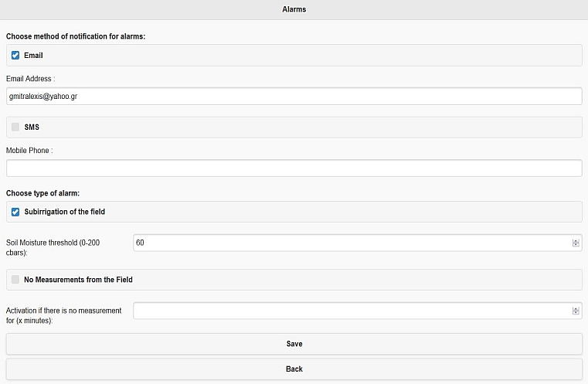Decrement the no-measurement minutes down arrow
Image resolution: width=588 pixels, height=384 pixels.
click(x=576, y=313)
